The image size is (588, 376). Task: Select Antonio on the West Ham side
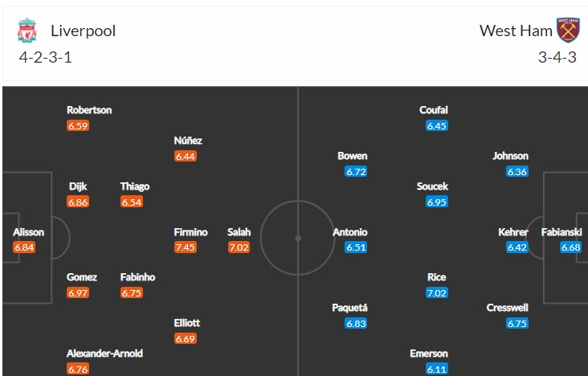point(350,232)
